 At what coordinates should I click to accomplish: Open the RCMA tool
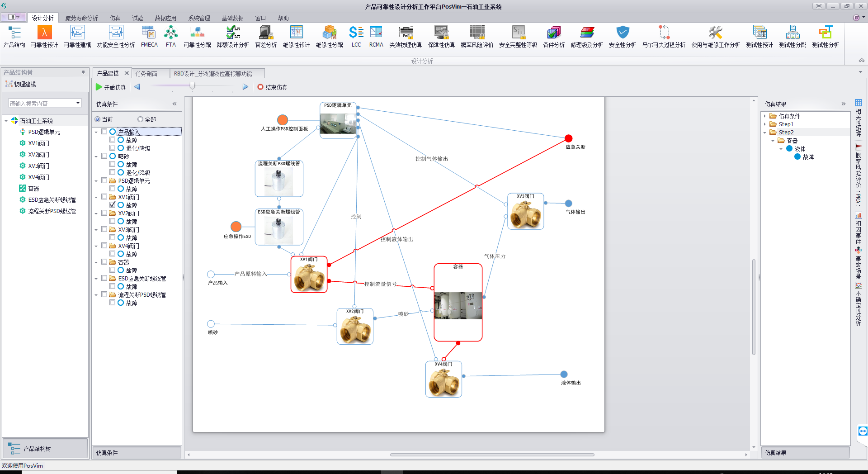(376, 37)
